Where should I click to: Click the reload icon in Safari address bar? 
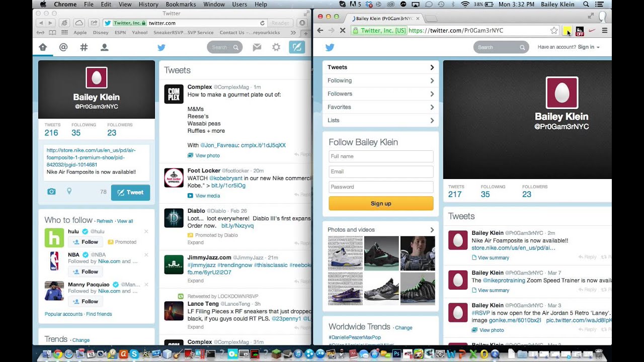click(x=262, y=23)
